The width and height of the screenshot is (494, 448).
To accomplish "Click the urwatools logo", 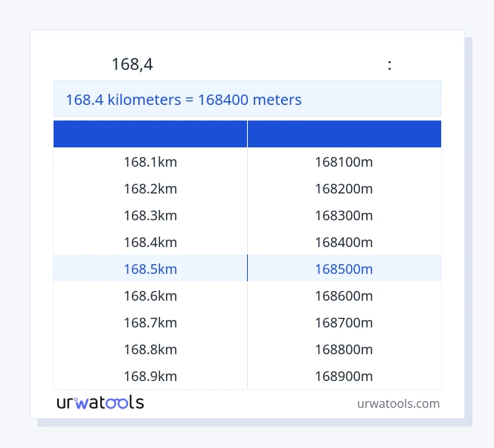I will (100, 403).
